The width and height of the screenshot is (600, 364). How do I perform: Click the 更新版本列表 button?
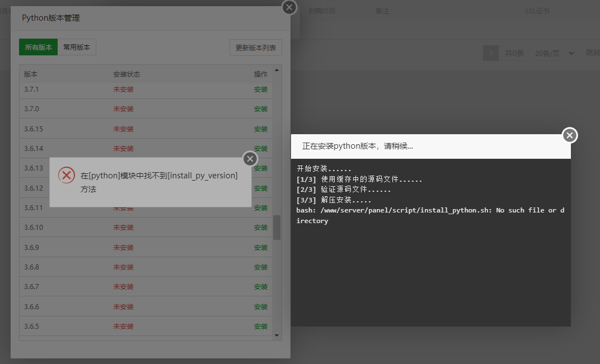coord(256,48)
